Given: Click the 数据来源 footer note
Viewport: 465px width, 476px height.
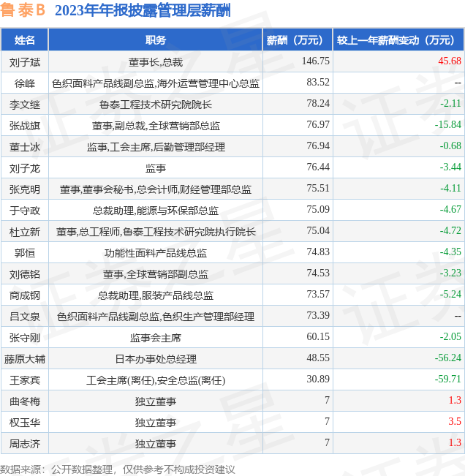Looking at the screenshot, I should 118,469.
